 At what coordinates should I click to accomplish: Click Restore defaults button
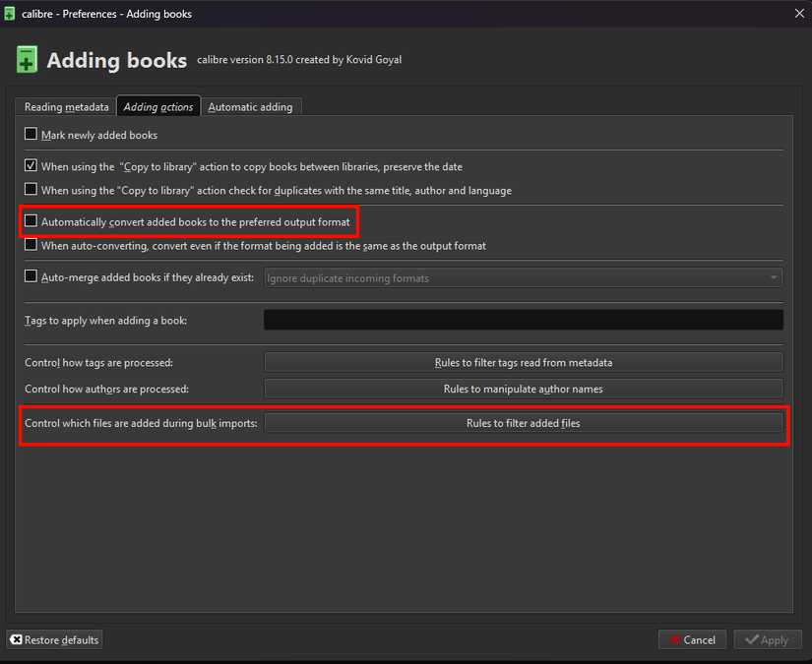54,639
